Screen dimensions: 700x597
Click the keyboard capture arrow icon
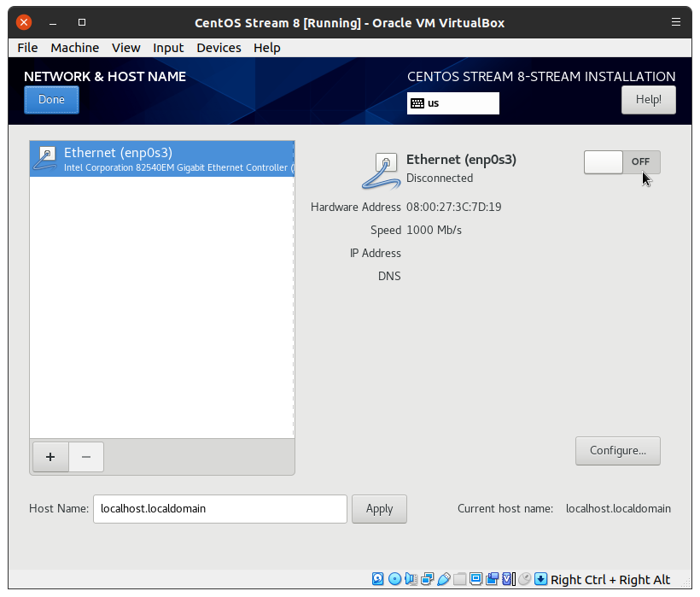[540, 579]
